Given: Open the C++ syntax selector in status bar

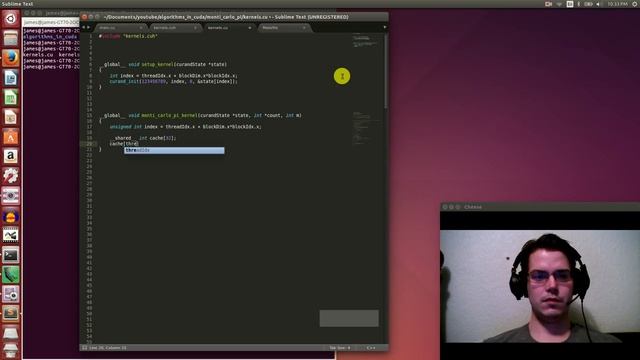Looking at the screenshot, I should 371,348.
